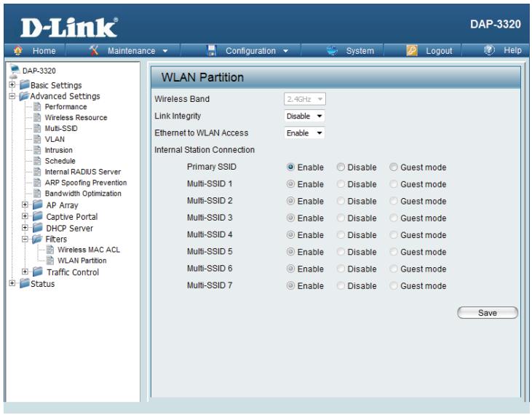Expand the DHCP Server tree node
The width and height of the screenshot is (532, 415).
coord(25,227)
